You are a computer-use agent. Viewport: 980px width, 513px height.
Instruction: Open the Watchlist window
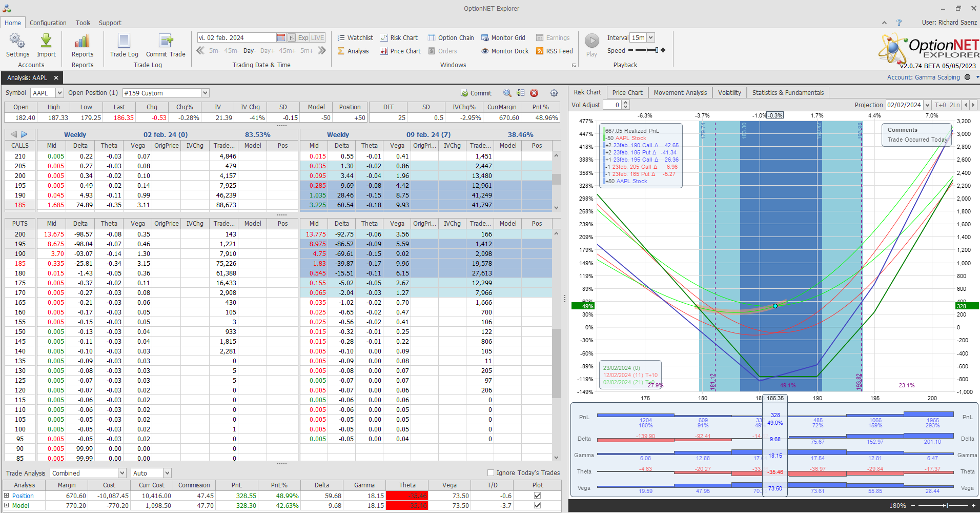coord(355,37)
